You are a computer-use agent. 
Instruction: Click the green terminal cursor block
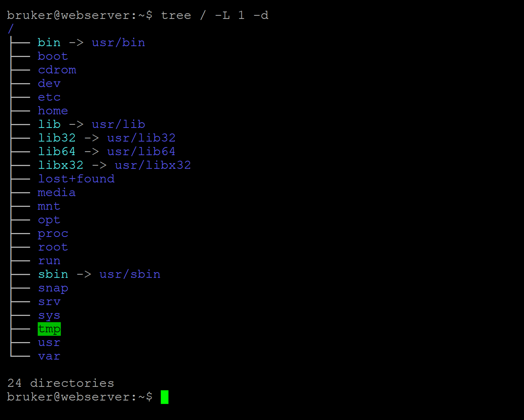pyautogui.click(x=164, y=397)
